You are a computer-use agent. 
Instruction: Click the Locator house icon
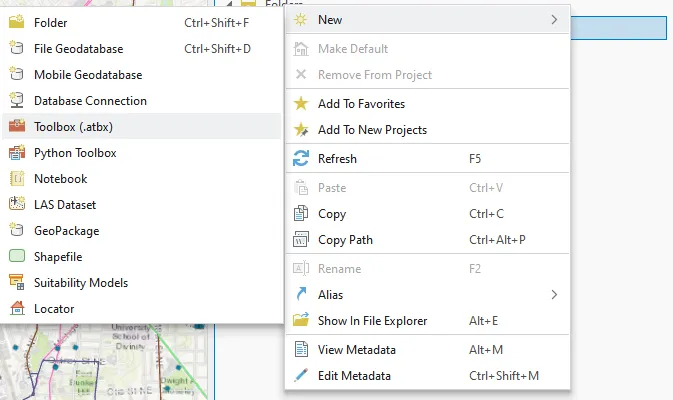(x=16, y=309)
